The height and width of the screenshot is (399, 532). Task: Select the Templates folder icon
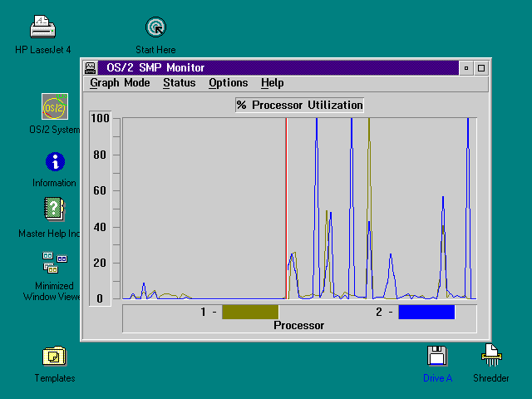55,357
